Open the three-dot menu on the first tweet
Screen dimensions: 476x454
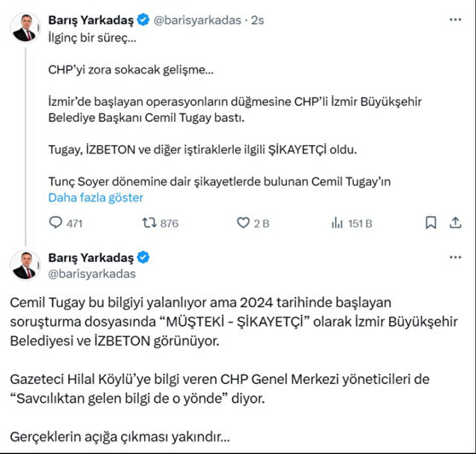tap(456, 20)
